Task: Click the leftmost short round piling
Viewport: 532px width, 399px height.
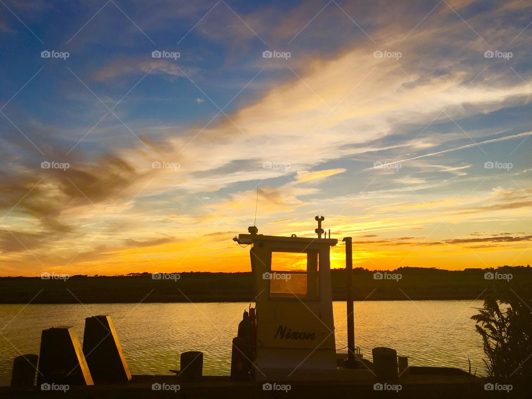Action: tap(24, 370)
